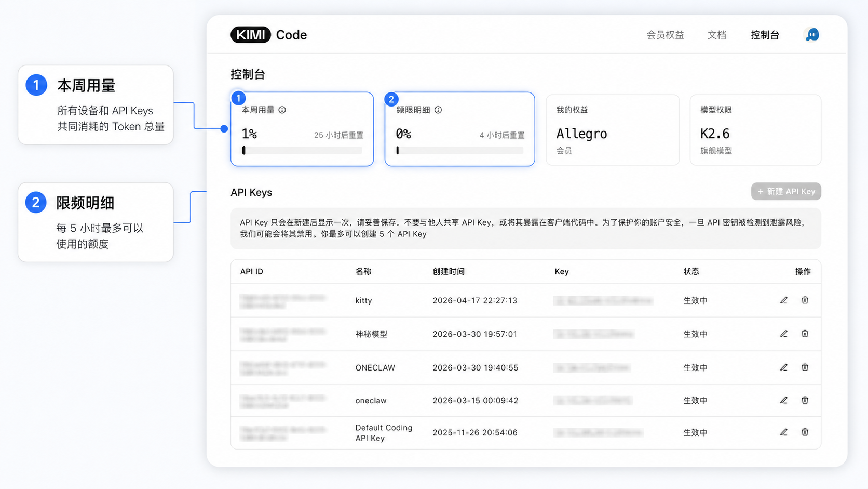Click timestamp 2026-03-30 19:40:55

[x=476, y=367]
